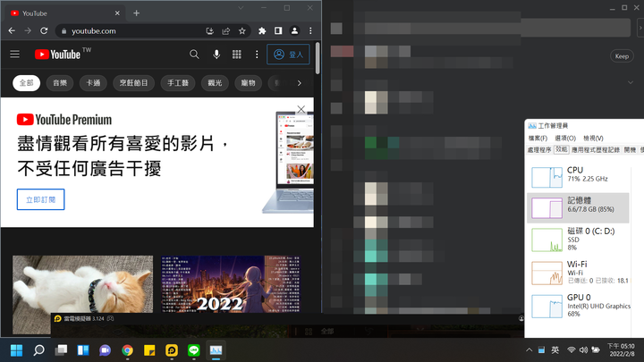Open 檢視(V) menu in Task Manager
The width and height of the screenshot is (644, 362).
593,139
